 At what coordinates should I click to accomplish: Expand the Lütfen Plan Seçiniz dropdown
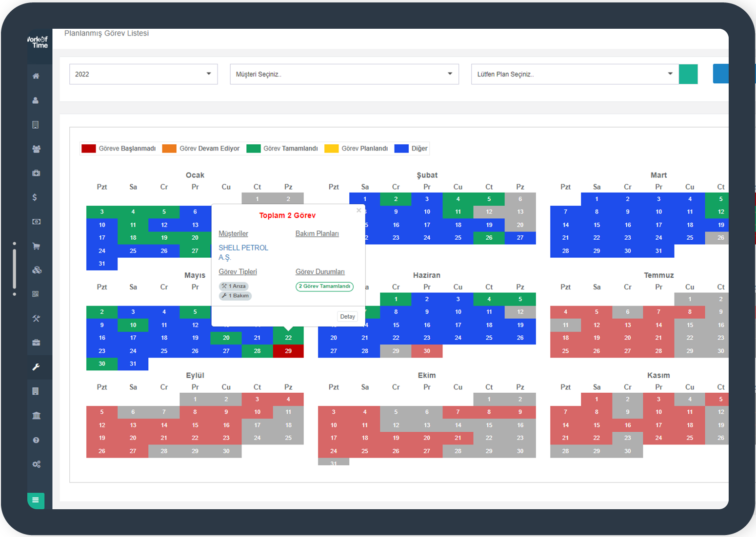tap(575, 74)
